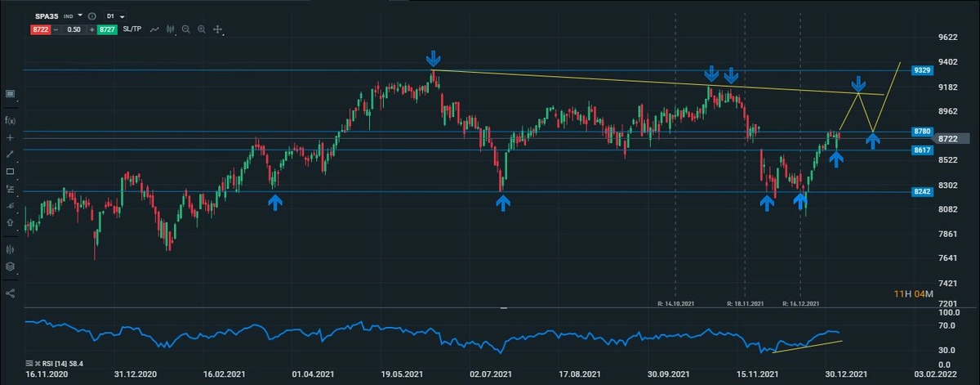980x385 pixels.
Task: Click the instrument info icon
Action: coord(91,16)
